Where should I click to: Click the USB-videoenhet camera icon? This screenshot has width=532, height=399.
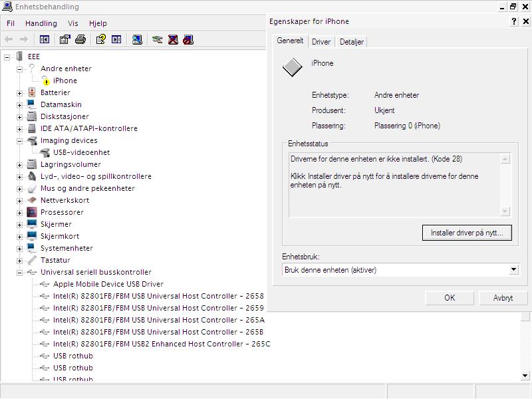[x=45, y=152]
